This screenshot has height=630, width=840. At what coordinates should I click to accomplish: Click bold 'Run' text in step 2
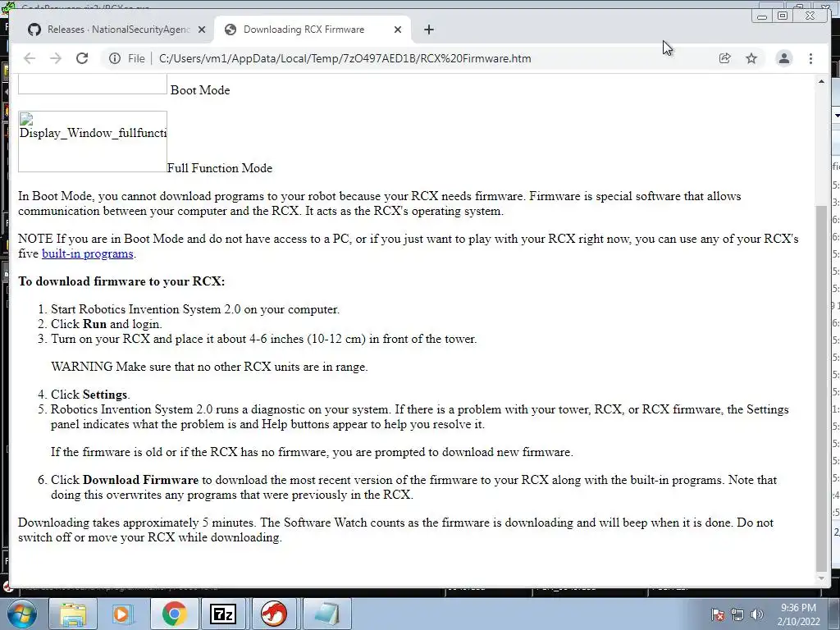tap(94, 324)
